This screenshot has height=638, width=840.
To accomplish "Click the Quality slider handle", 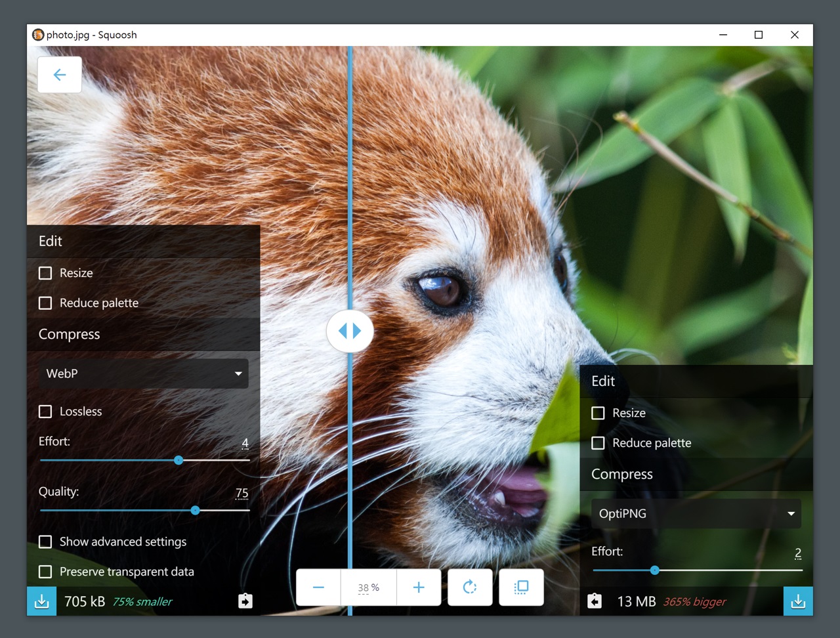I will 196,510.
